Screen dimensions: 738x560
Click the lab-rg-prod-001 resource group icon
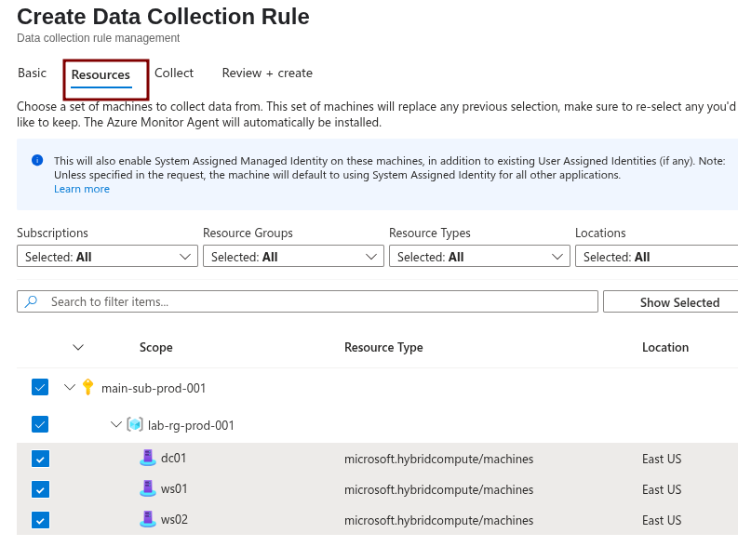135,424
